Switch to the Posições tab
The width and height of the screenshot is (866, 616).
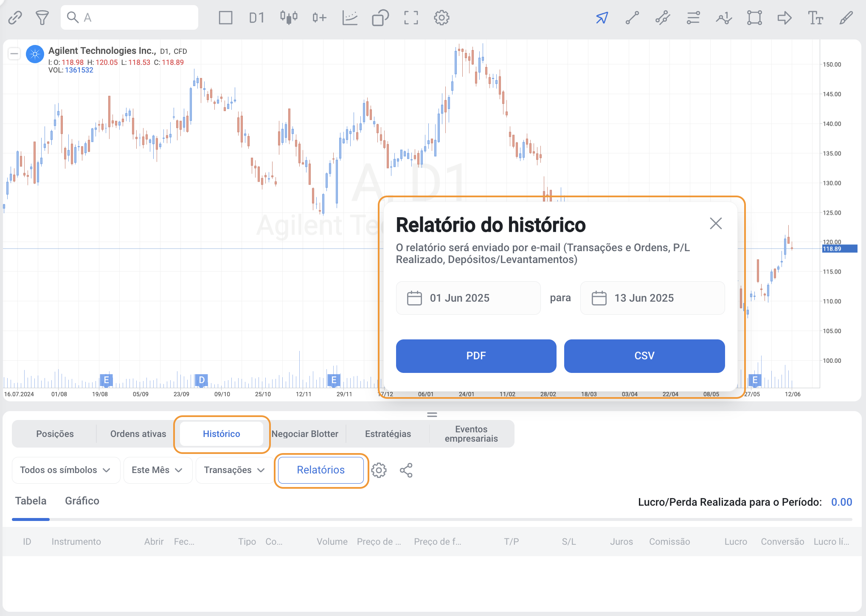click(x=55, y=434)
